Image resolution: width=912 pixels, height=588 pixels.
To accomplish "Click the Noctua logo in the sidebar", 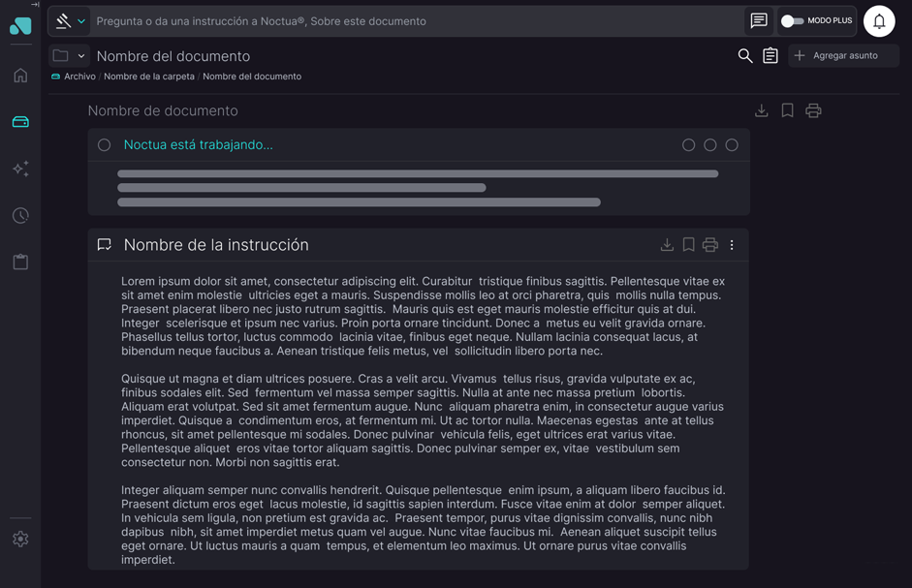I will tap(20, 26).
